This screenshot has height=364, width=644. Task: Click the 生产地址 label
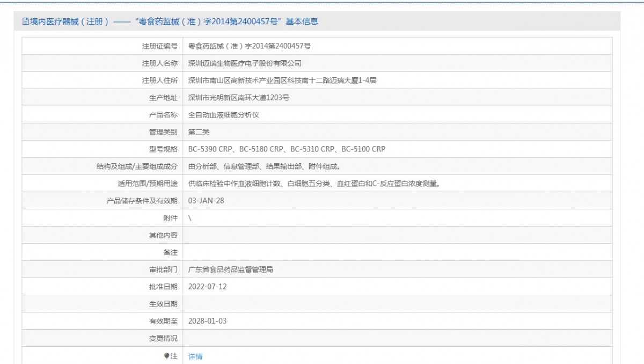163,98
